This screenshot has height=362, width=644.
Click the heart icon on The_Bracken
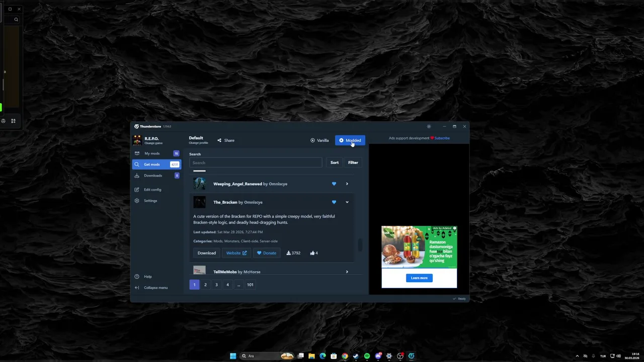click(x=334, y=202)
